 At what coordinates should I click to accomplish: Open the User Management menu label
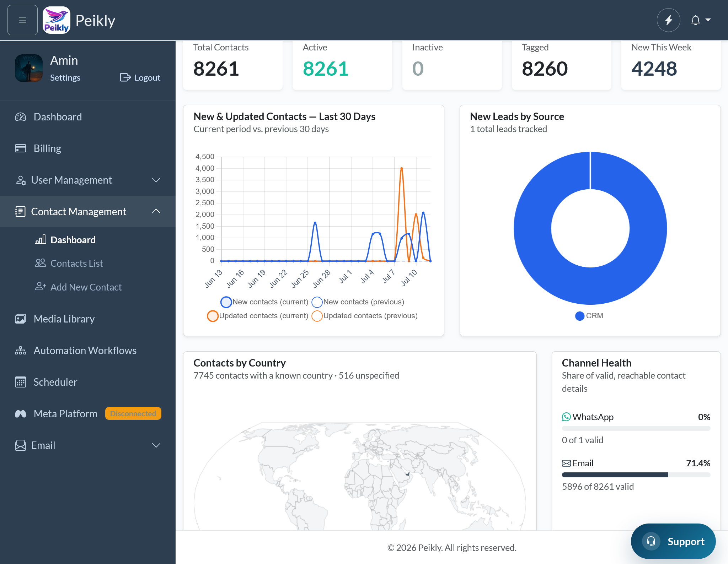tap(71, 180)
